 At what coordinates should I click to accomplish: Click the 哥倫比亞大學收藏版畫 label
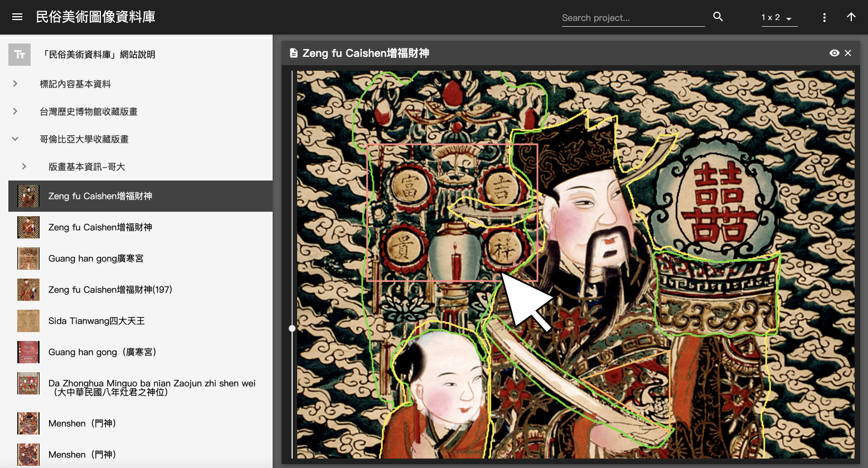click(x=84, y=139)
